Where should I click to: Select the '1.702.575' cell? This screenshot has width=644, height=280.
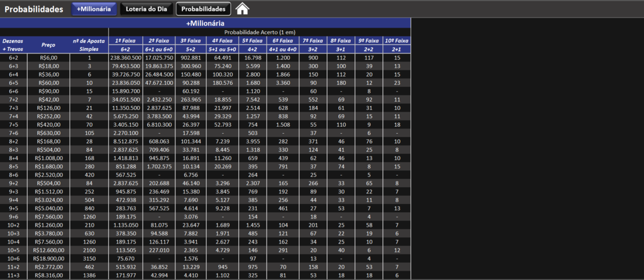160,166
